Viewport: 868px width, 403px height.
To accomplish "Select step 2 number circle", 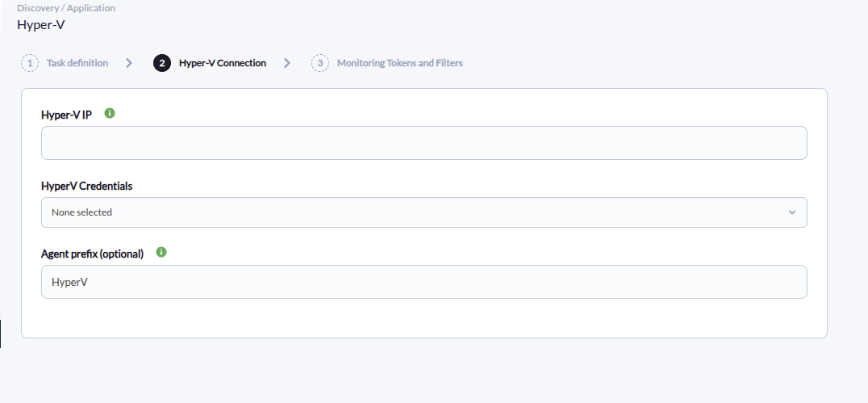I will (x=162, y=63).
